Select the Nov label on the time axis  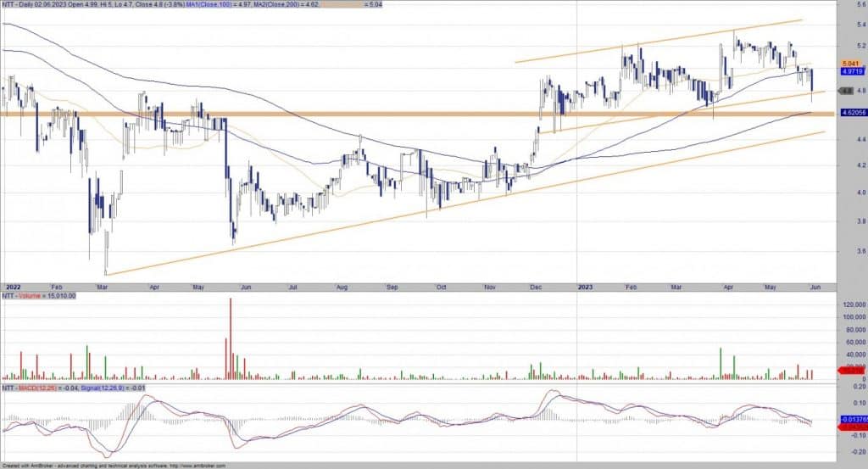click(x=490, y=288)
